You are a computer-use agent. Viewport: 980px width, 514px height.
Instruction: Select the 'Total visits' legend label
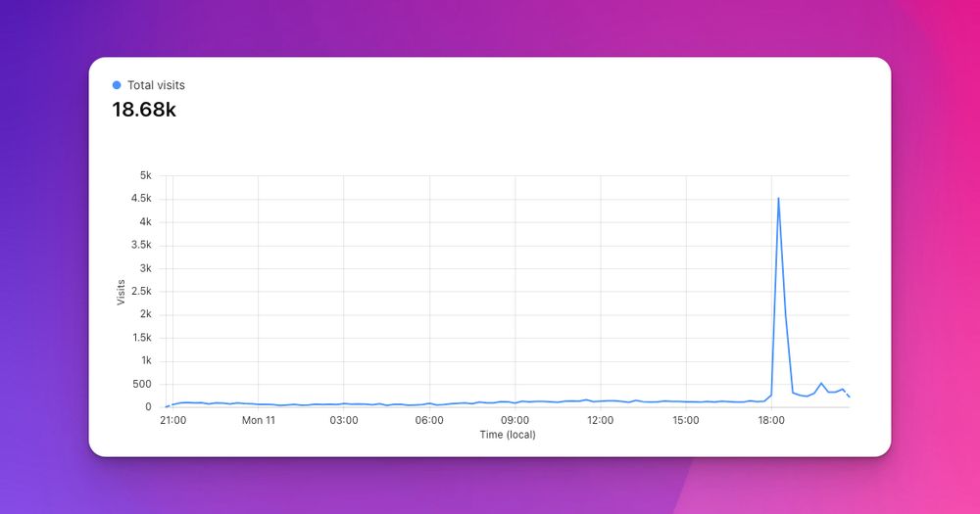click(156, 85)
